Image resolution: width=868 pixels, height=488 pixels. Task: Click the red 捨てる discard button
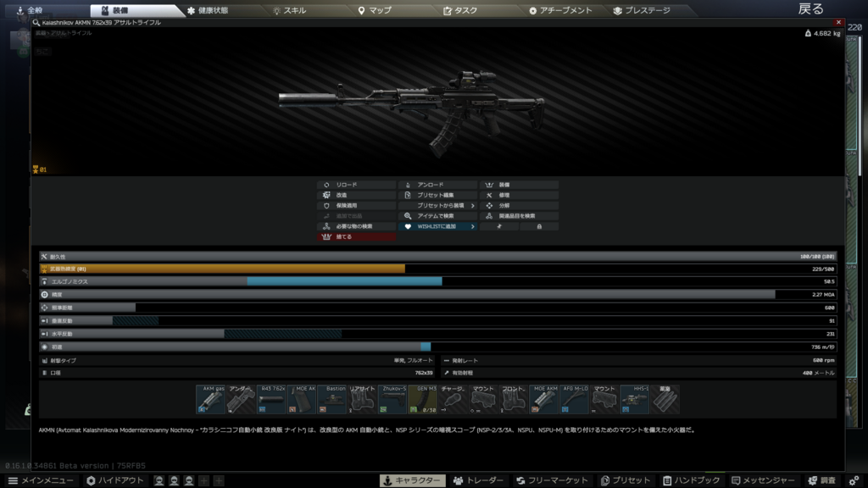(x=356, y=237)
